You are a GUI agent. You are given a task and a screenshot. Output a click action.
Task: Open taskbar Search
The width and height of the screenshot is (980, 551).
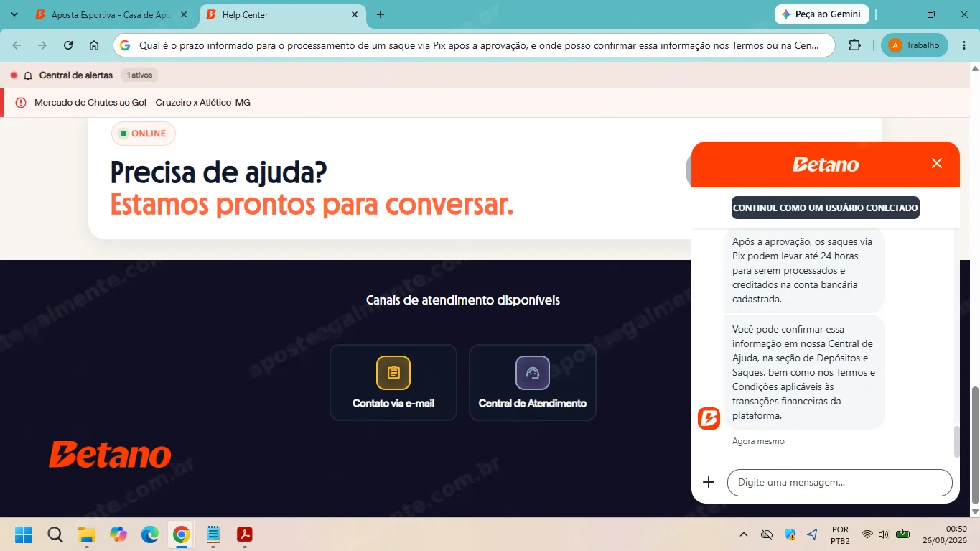click(x=55, y=534)
